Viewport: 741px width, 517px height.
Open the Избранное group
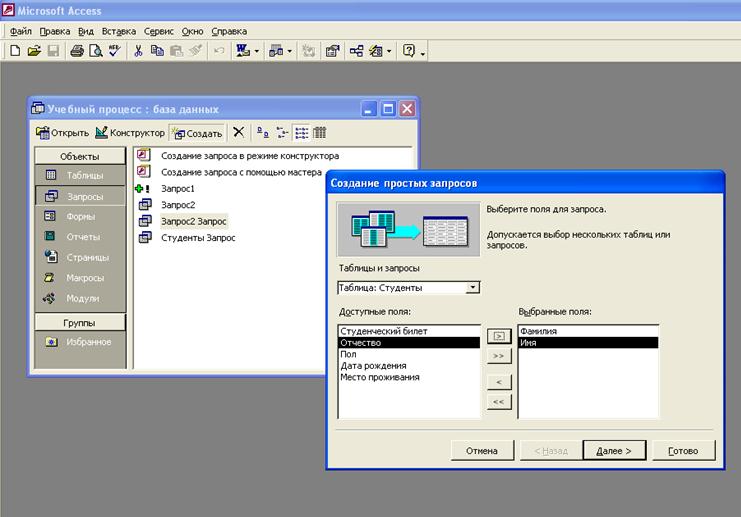(80, 342)
